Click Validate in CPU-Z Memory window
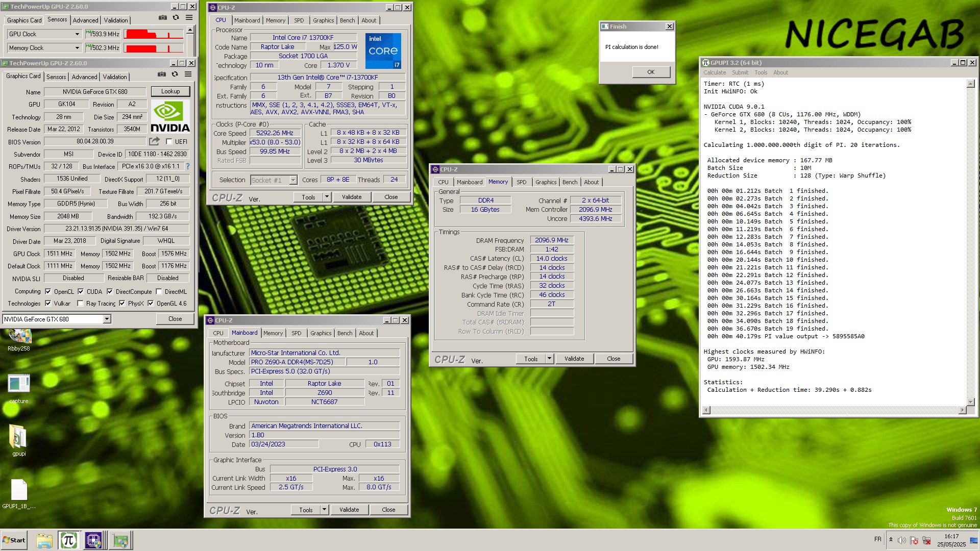 [574, 359]
